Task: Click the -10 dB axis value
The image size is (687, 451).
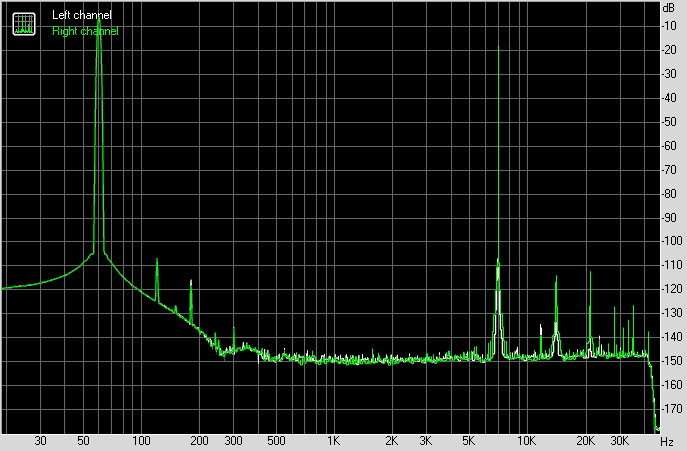Action: pyautogui.click(x=669, y=26)
